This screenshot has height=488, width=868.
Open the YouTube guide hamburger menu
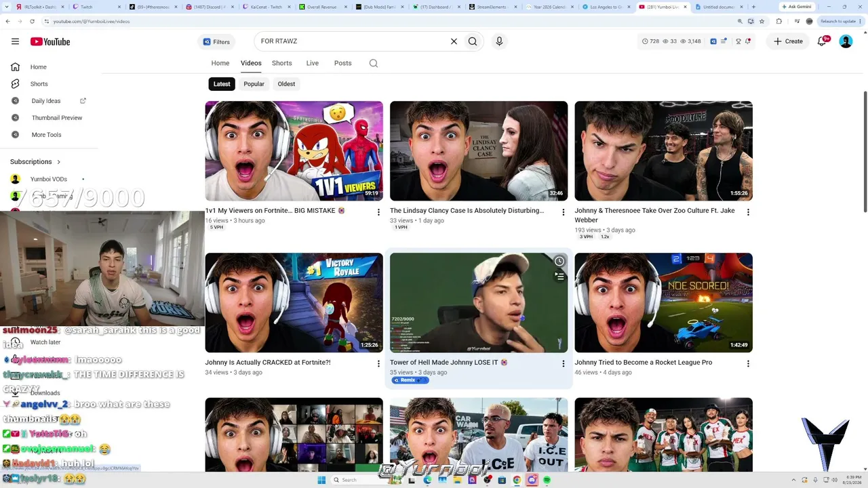click(x=15, y=41)
